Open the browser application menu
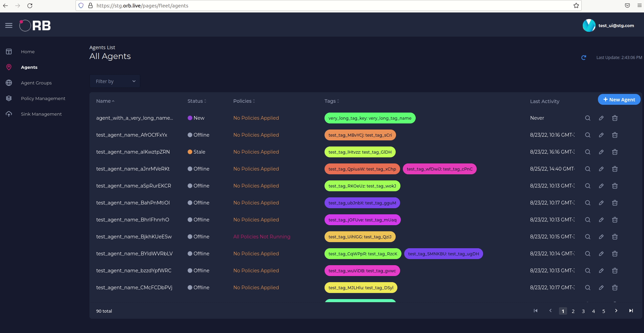The image size is (644, 333). coord(639,5)
